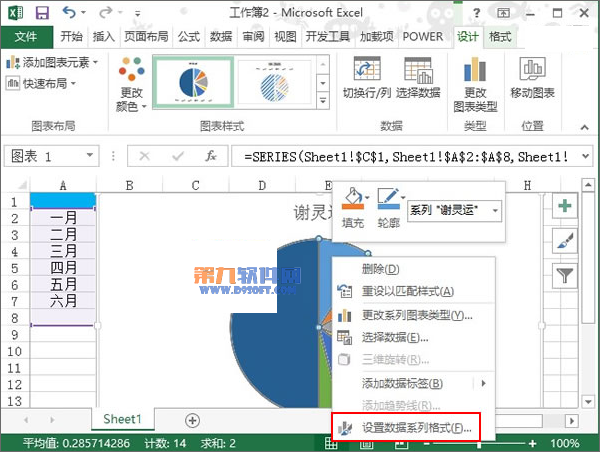This screenshot has width=600, height=452.
Task: Switch to Normal view in status bar
Action: 331,443
